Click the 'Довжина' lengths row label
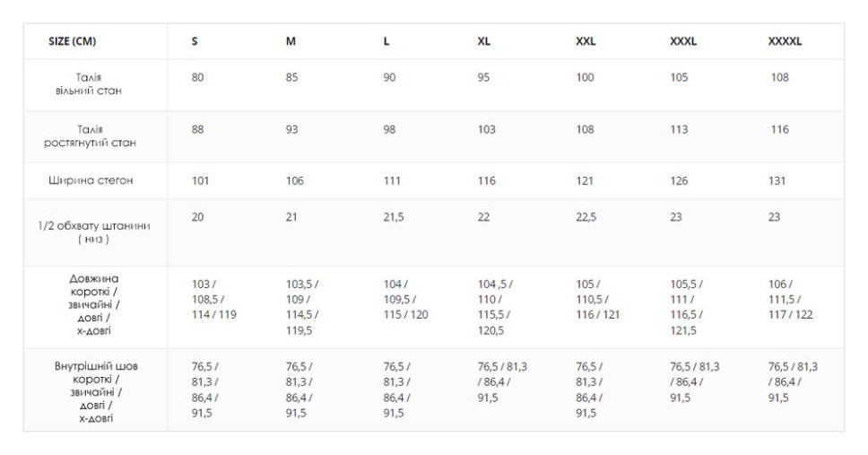 [94, 304]
